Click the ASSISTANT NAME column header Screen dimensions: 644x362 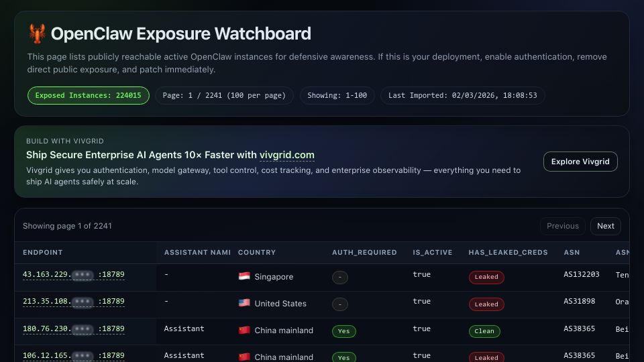point(197,253)
